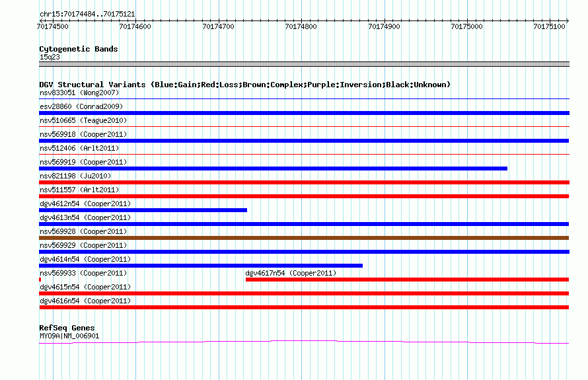The width and height of the screenshot is (588, 380).
Task: Select the dgv4614n54 (Cooper2011) blue bar
Action: click(201, 266)
